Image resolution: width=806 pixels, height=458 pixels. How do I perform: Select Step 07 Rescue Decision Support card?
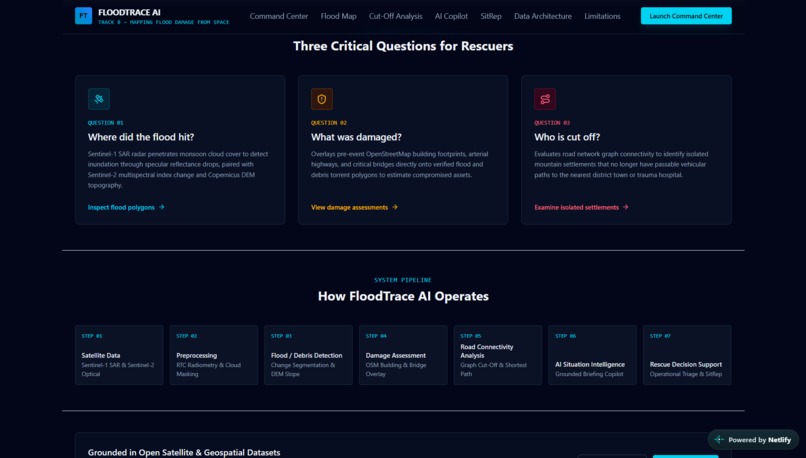(x=687, y=355)
